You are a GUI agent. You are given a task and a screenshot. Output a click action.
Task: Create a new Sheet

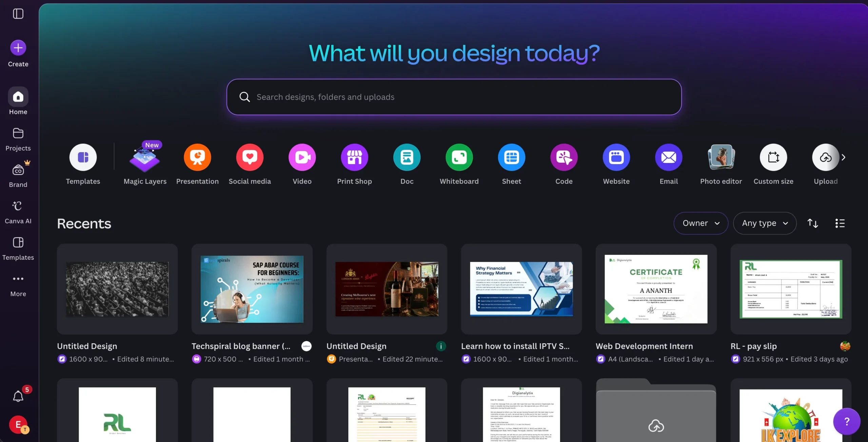(512, 164)
